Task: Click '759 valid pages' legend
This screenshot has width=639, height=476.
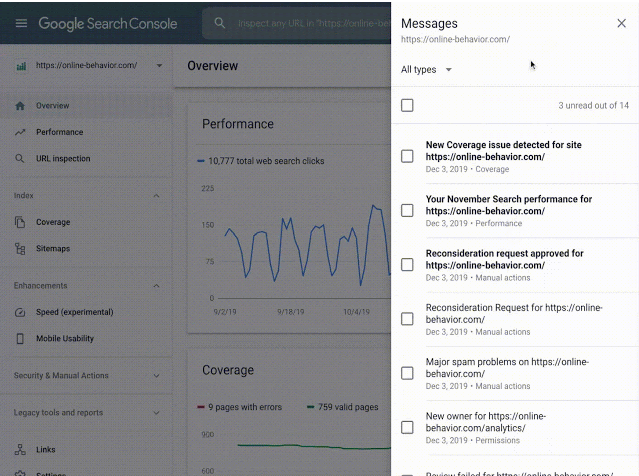Action: click(343, 407)
